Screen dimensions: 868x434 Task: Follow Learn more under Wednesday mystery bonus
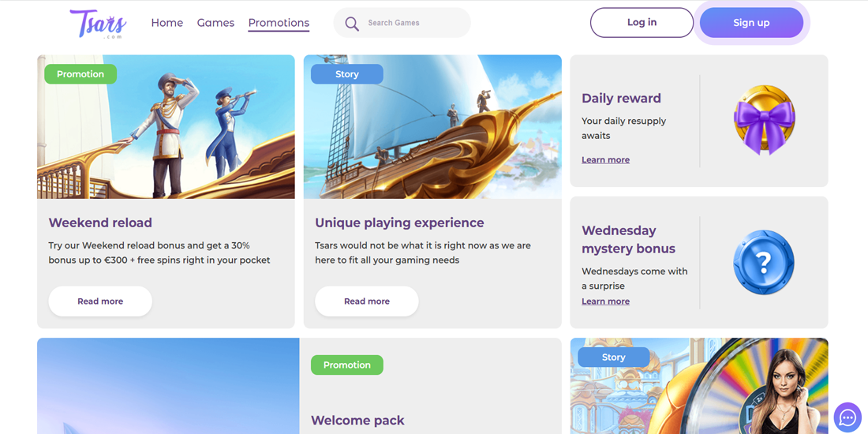click(605, 301)
